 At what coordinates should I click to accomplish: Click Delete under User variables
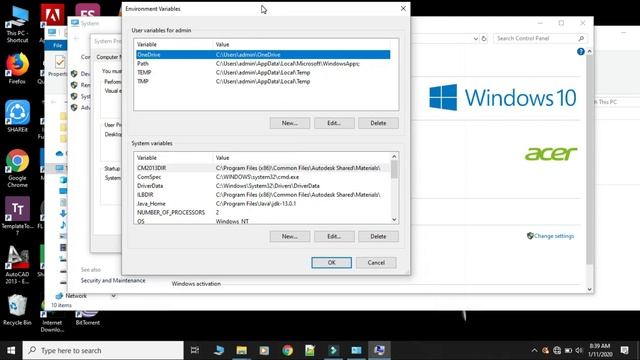click(x=378, y=123)
